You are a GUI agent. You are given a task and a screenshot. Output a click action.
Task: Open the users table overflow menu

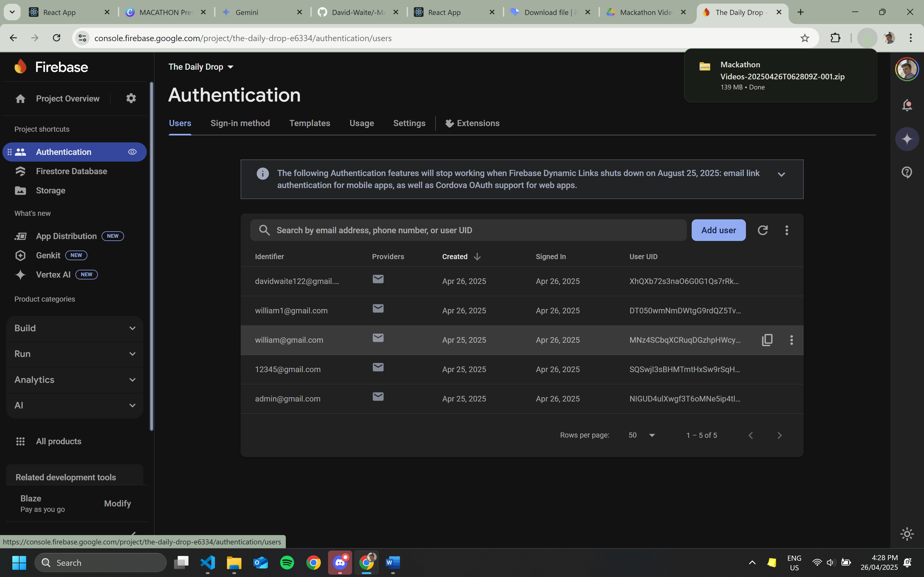787,230
